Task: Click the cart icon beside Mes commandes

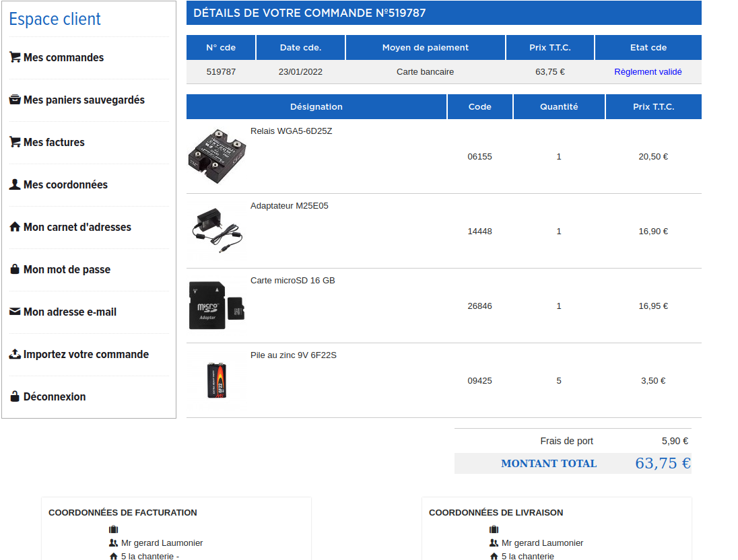Action: click(x=15, y=57)
